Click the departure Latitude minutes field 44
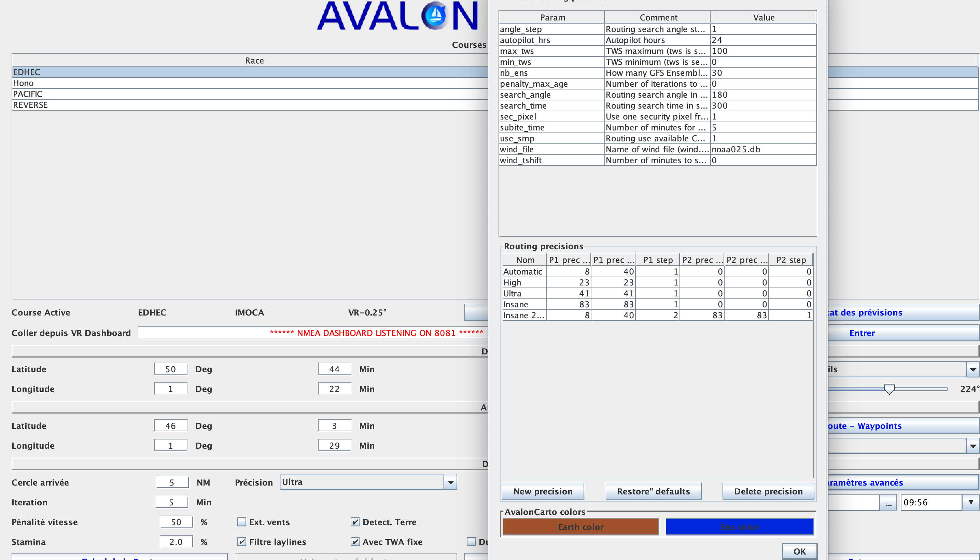Image resolution: width=980 pixels, height=560 pixels. (x=335, y=369)
